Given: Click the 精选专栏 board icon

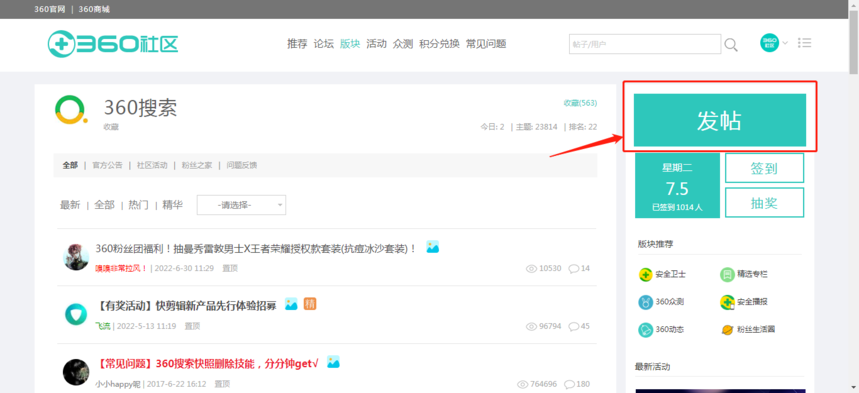Looking at the screenshot, I should [x=727, y=275].
